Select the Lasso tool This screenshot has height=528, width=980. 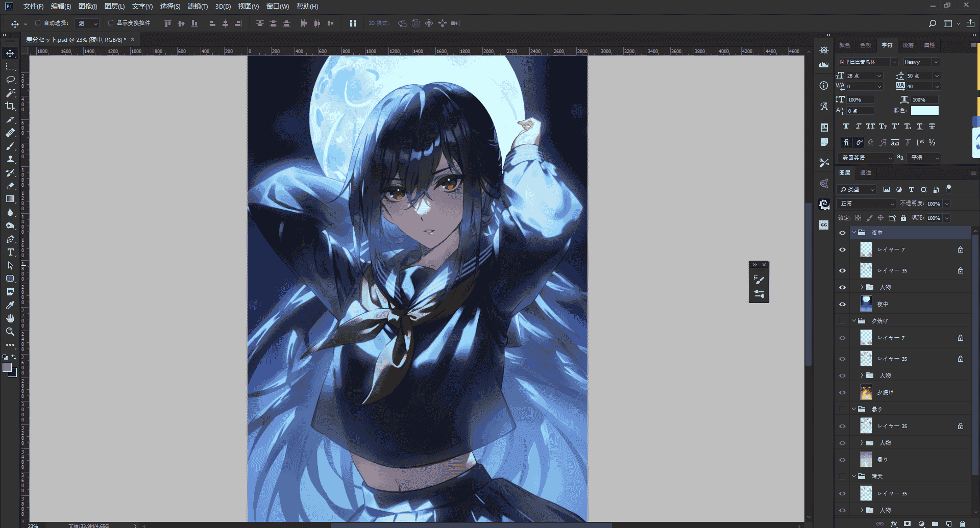[10, 80]
